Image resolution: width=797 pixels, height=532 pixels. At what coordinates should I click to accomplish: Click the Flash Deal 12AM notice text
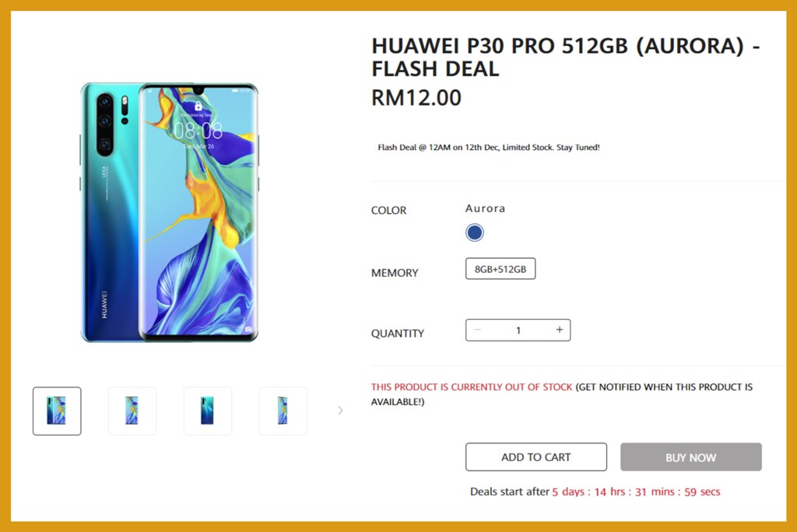489,147
